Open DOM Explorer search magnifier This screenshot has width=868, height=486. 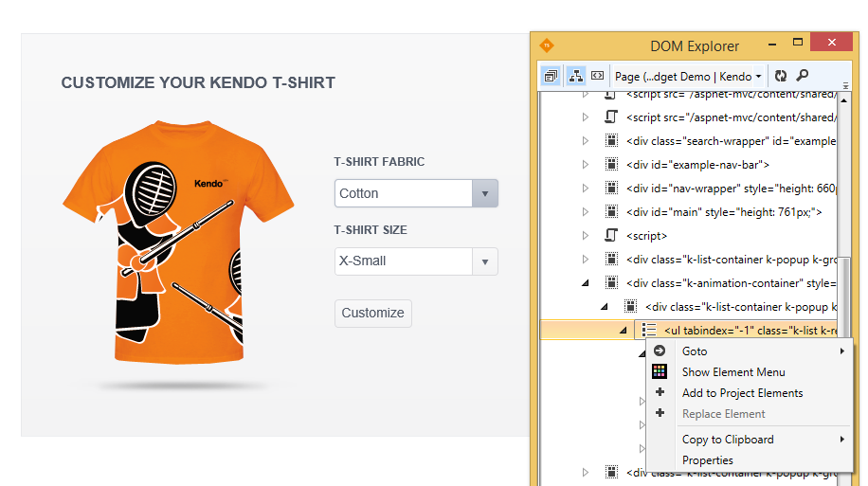[x=802, y=75]
